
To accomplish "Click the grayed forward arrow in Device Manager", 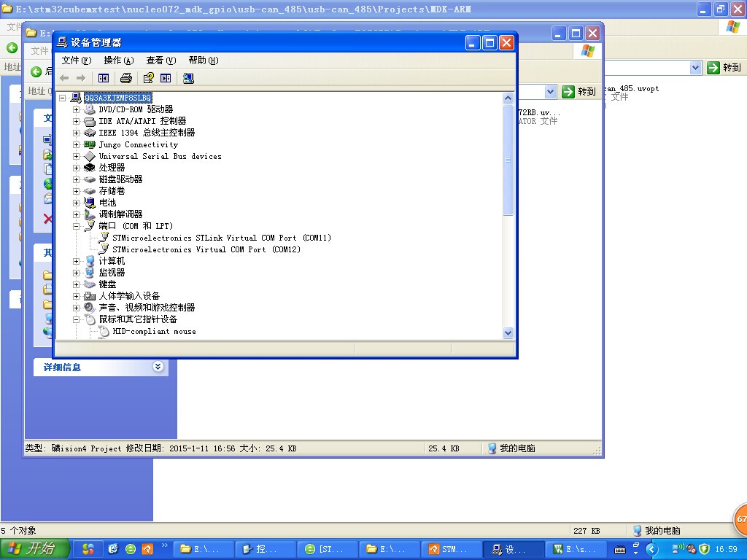I will [80, 78].
